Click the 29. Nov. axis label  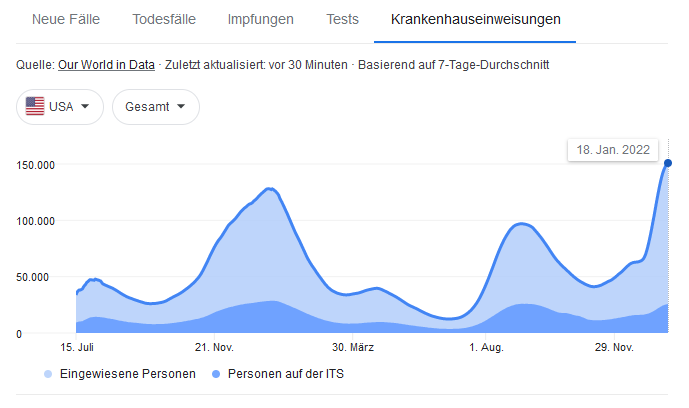coord(614,347)
